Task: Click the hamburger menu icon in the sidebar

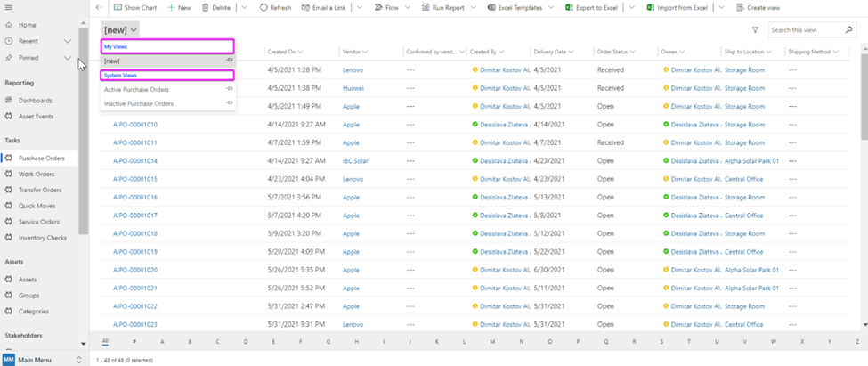Action: pos(8,6)
